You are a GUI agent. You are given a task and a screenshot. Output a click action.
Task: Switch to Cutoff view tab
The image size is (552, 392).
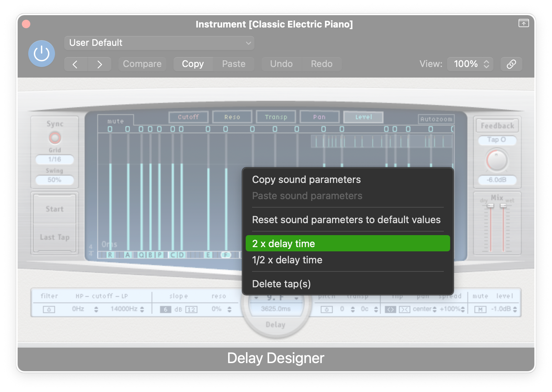click(188, 117)
